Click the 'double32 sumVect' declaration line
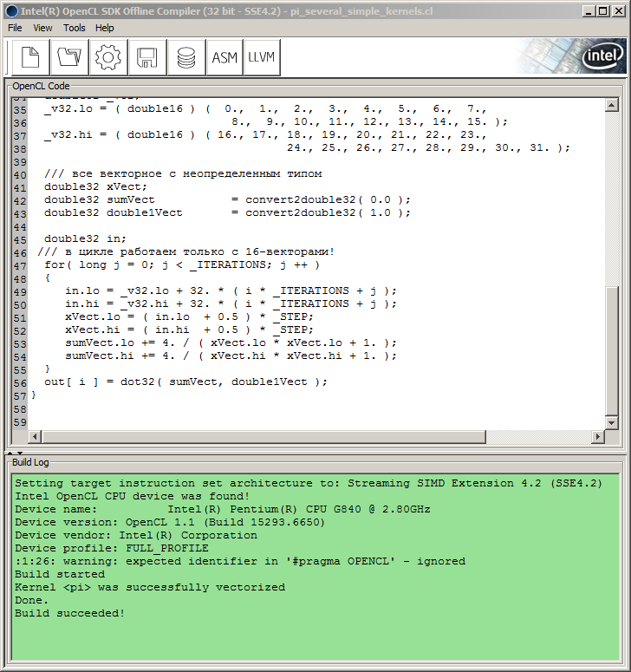 [x=227, y=199]
